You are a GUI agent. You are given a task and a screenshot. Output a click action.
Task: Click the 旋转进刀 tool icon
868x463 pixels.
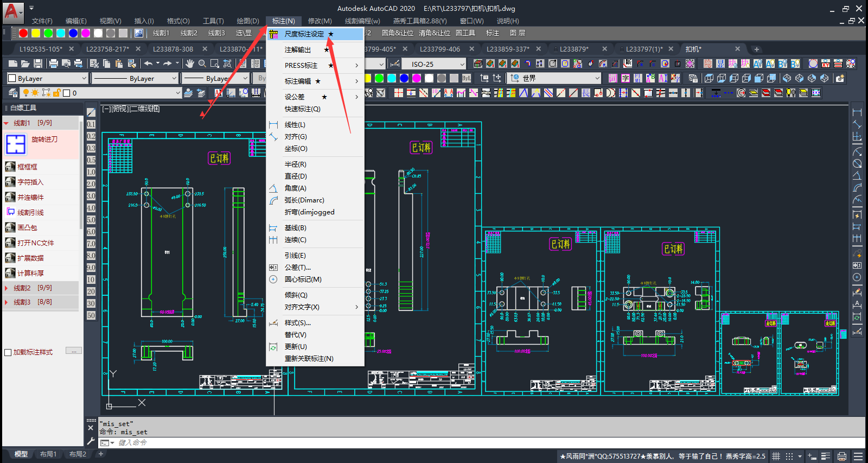pyautogui.click(x=16, y=144)
